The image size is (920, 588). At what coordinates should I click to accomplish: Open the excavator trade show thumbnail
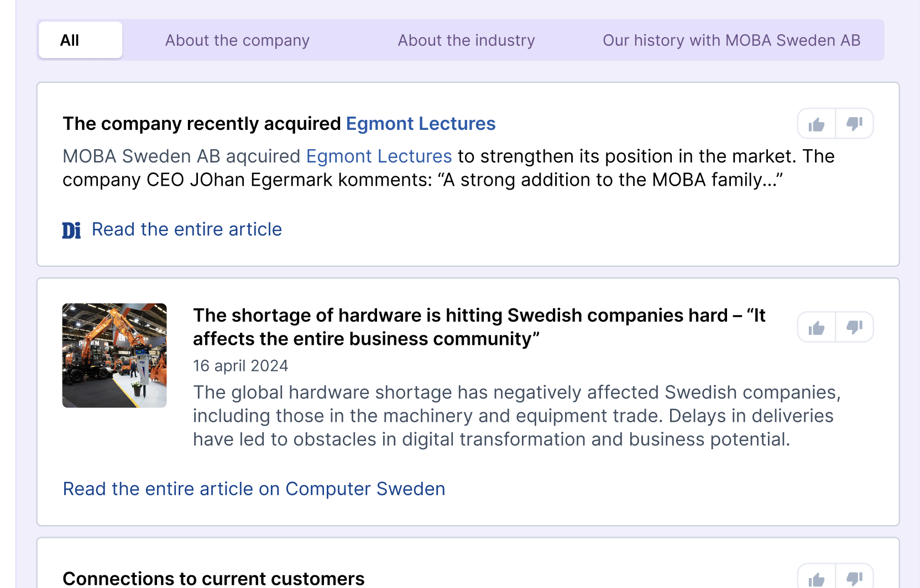pos(114,355)
